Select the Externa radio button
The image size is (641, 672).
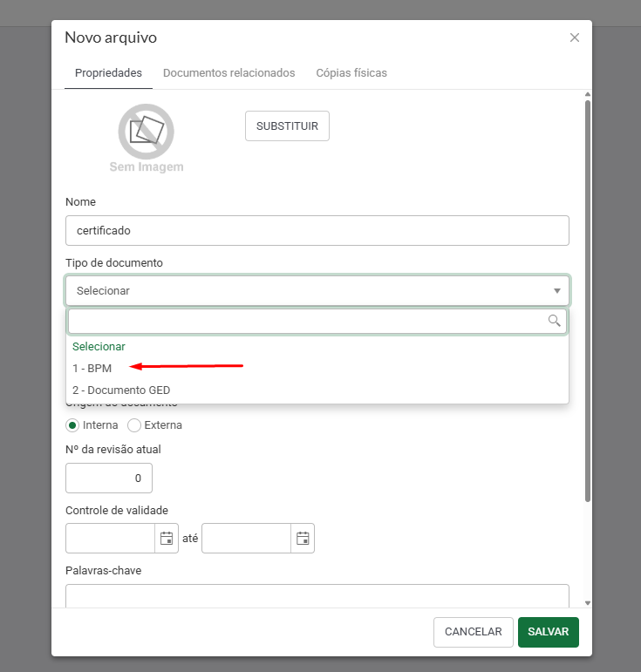134,425
